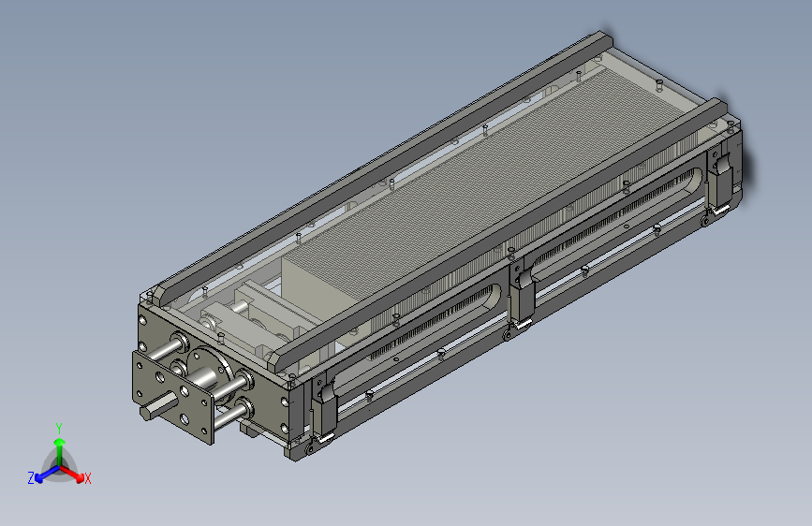
Task: Select the front elongated slot in the side panel
Action: [418, 329]
